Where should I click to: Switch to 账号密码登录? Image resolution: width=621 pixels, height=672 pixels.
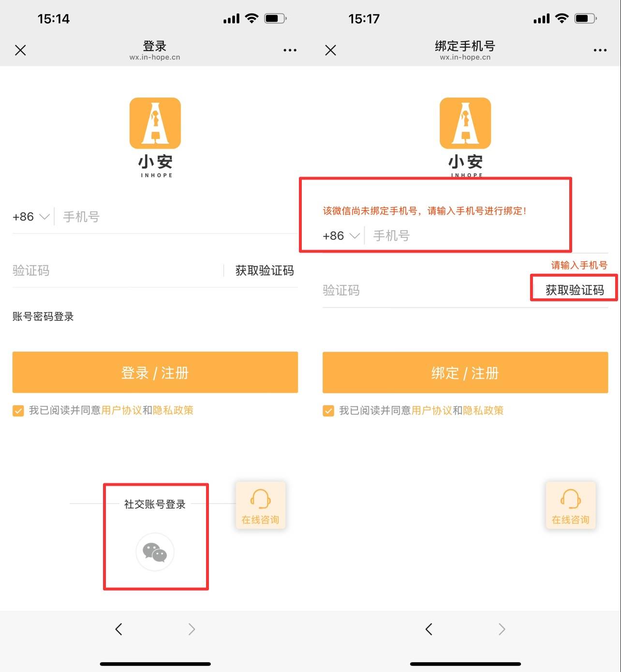coord(43,316)
